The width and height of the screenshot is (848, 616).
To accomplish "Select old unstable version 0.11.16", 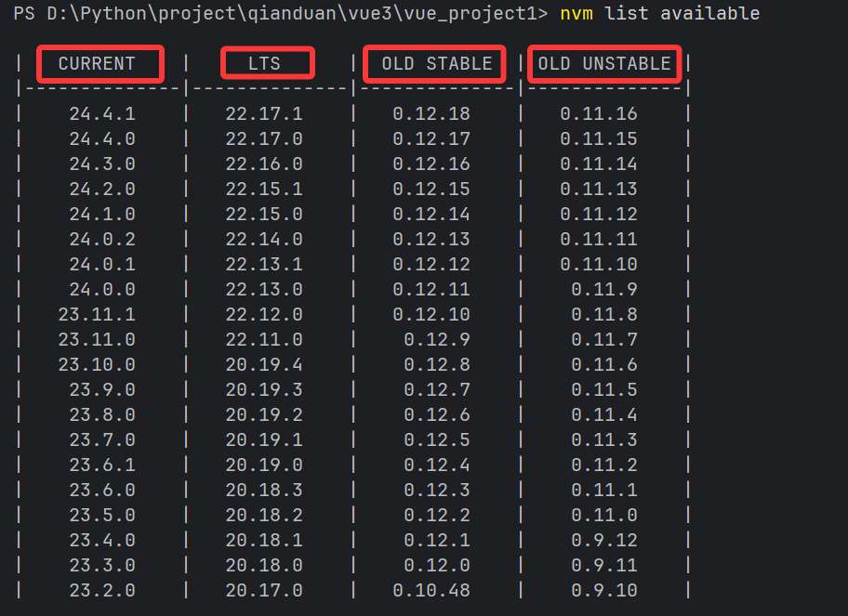I will [599, 113].
